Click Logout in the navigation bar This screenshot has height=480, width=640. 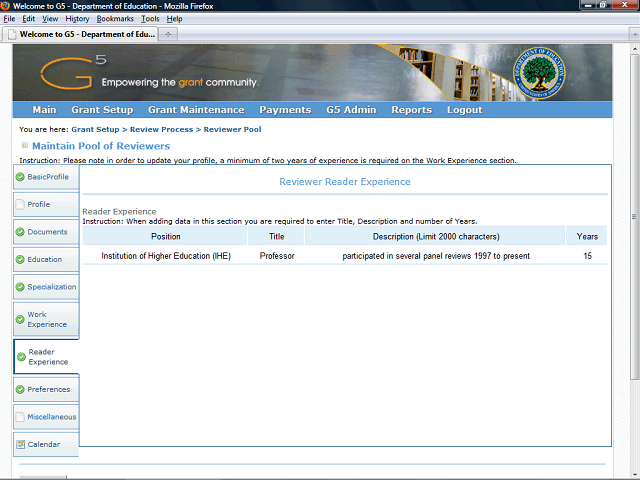464,110
